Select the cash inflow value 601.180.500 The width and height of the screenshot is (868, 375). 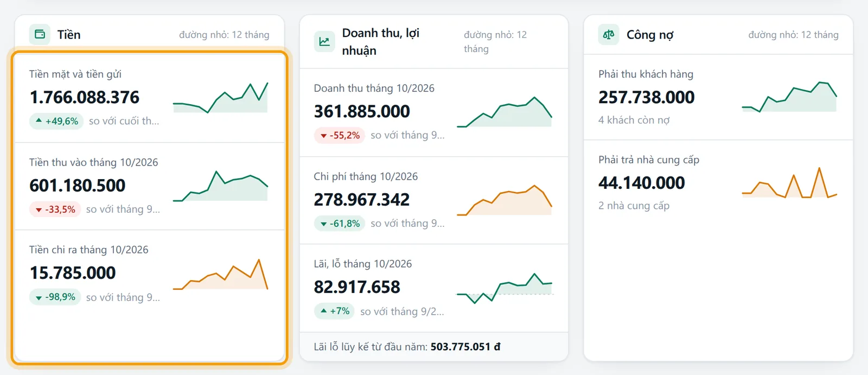point(78,186)
